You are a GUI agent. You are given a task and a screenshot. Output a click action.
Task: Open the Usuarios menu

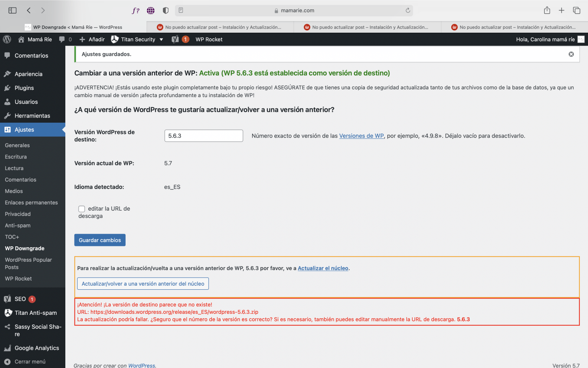click(x=33, y=102)
